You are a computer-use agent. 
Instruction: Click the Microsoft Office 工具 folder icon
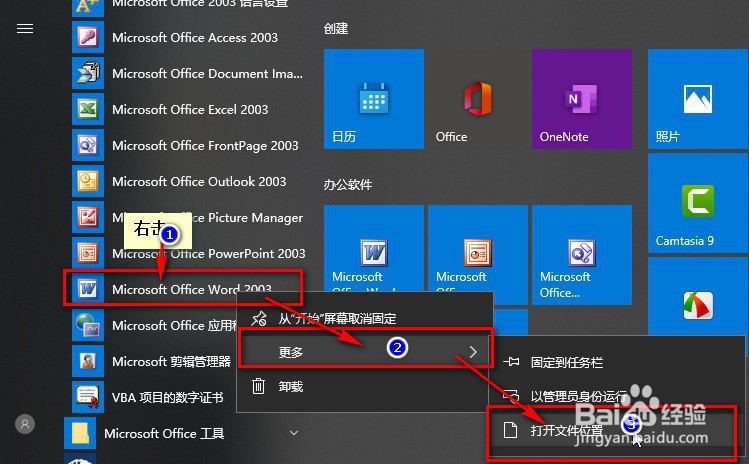point(80,433)
